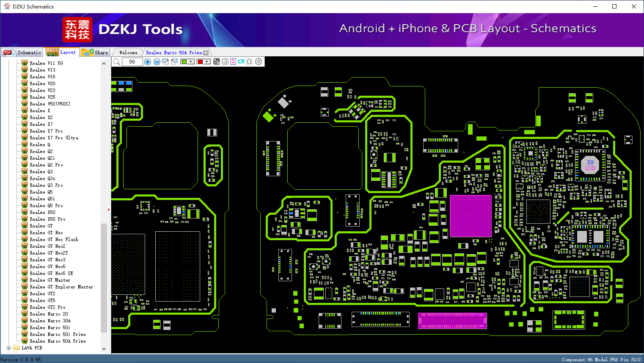Click the model tree scrollbar thumb
Image resolution: width=644 pixels, height=363 pixels.
(104, 277)
